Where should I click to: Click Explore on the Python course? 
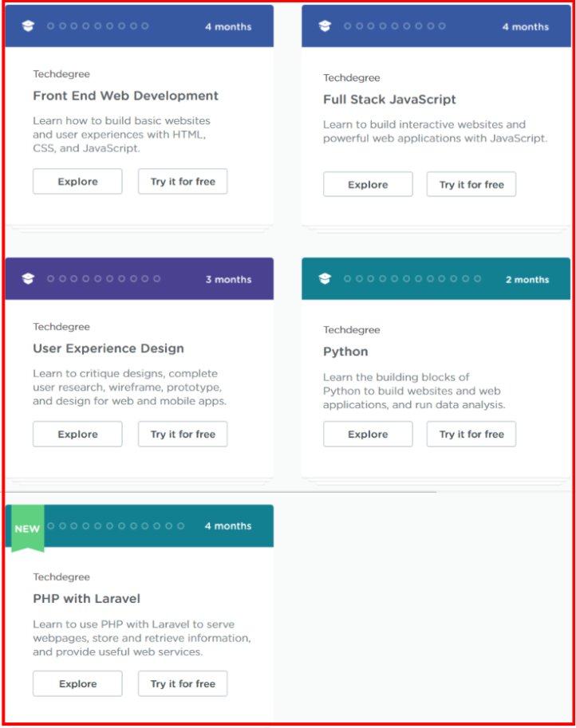[367, 434]
